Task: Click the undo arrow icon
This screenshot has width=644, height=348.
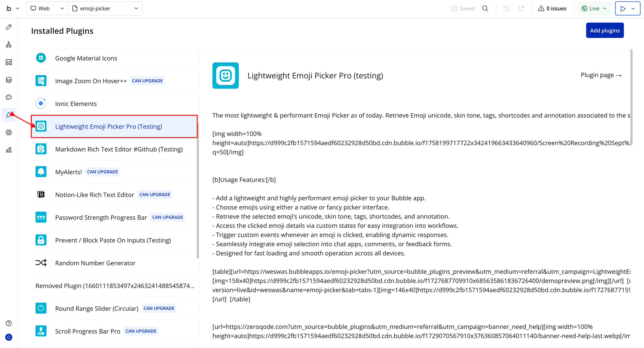Action: 506,8
